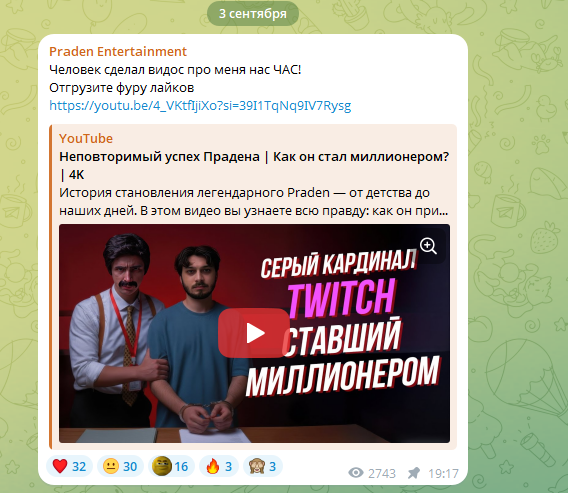Click message text Отгрузите фуру лайков
Screen dimensions: 568x493
pyautogui.click(x=122, y=88)
